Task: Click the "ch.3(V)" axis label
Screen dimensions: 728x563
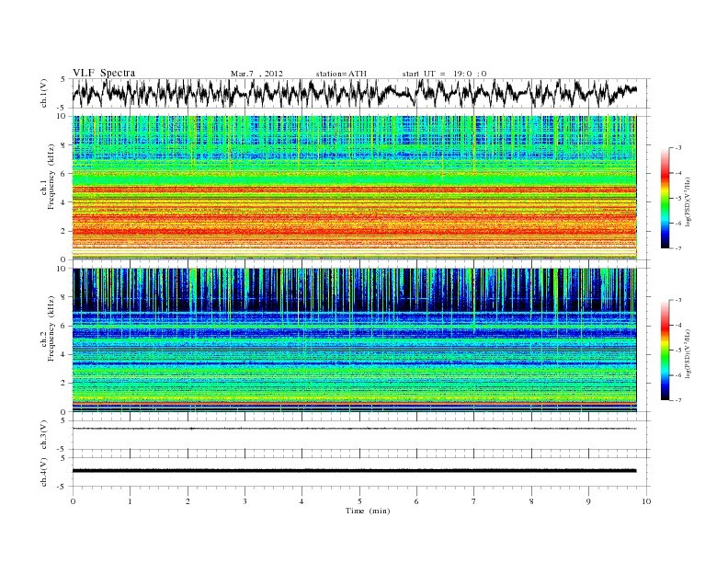Action: click(x=44, y=435)
